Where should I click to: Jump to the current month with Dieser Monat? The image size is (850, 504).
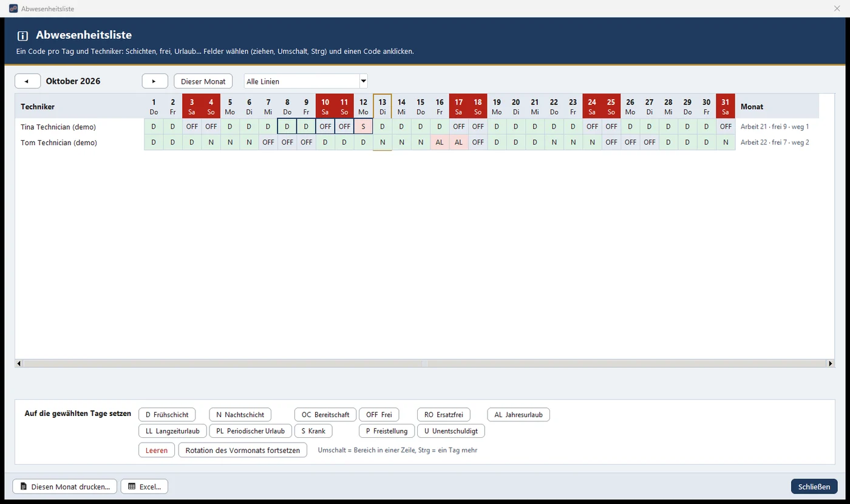pyautogui.click(x=203, y=81)
